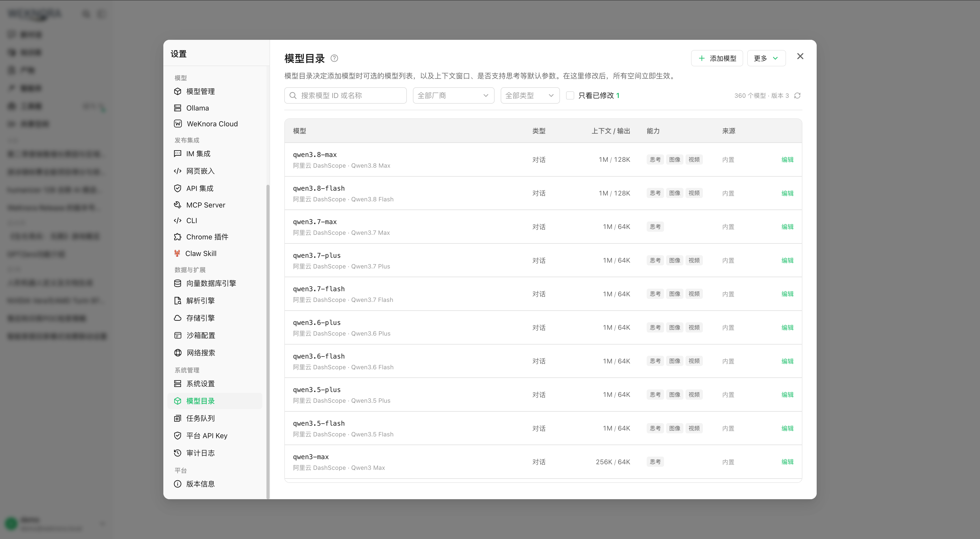Click 思考 tag in qwen3.7-max row
This screenshot has height=539, width=980.
tap(655, 227)
